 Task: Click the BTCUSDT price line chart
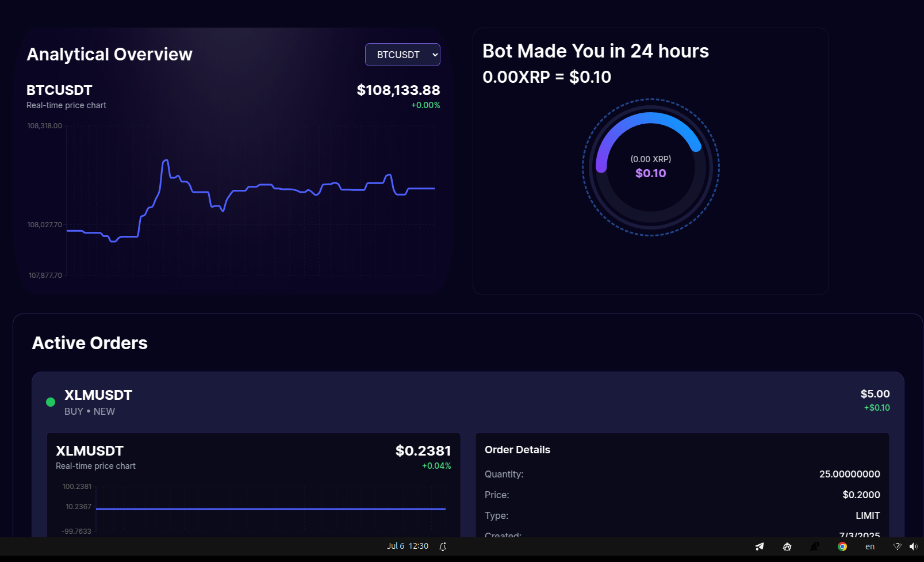[251, 200]
